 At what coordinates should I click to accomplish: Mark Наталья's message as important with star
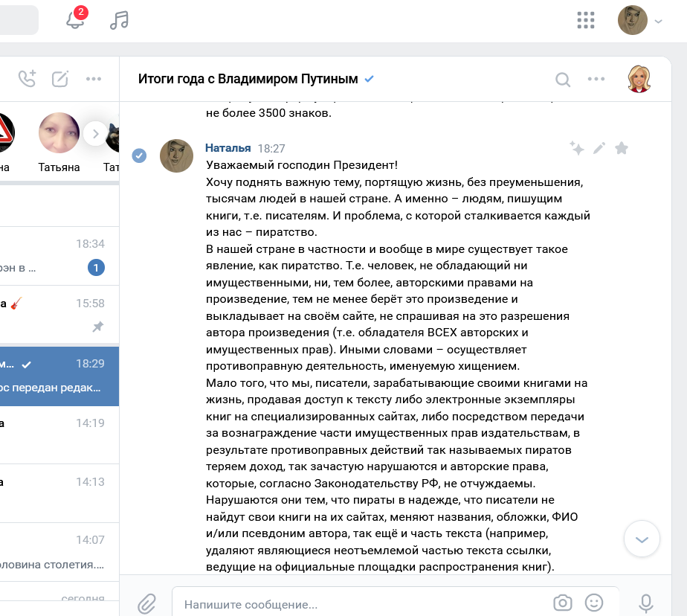coord(622,148)
